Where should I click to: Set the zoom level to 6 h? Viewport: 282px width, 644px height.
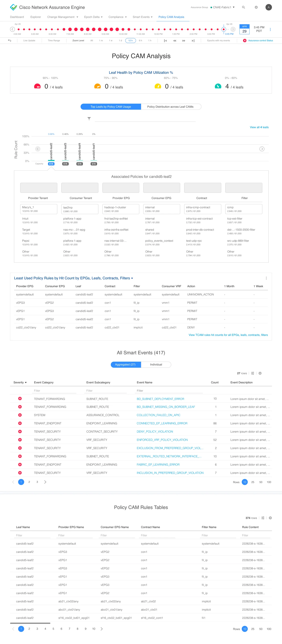pos(140,40)
